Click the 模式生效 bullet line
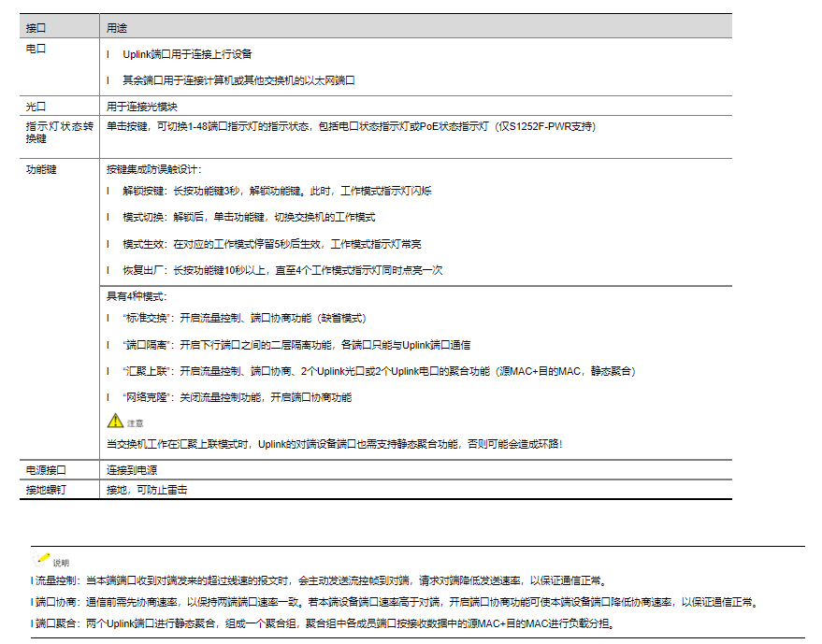 (271, 244)
